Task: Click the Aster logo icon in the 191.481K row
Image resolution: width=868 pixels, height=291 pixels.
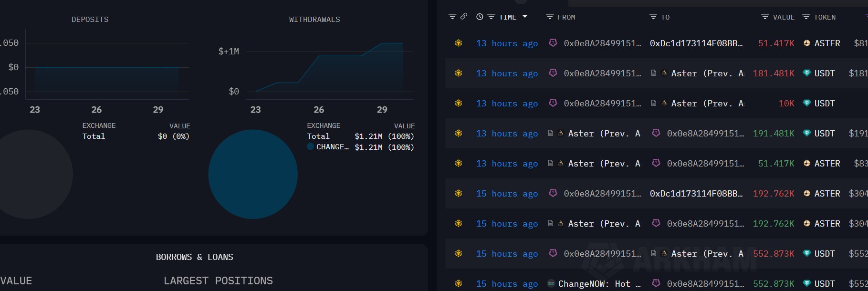Action: (x=561, y=133)
